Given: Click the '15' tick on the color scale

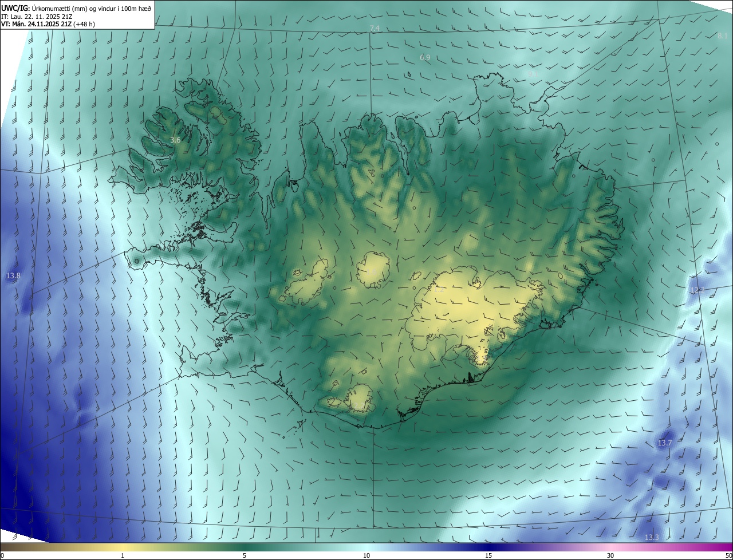Looking at the screenshot, I should [x=488, y=555].
